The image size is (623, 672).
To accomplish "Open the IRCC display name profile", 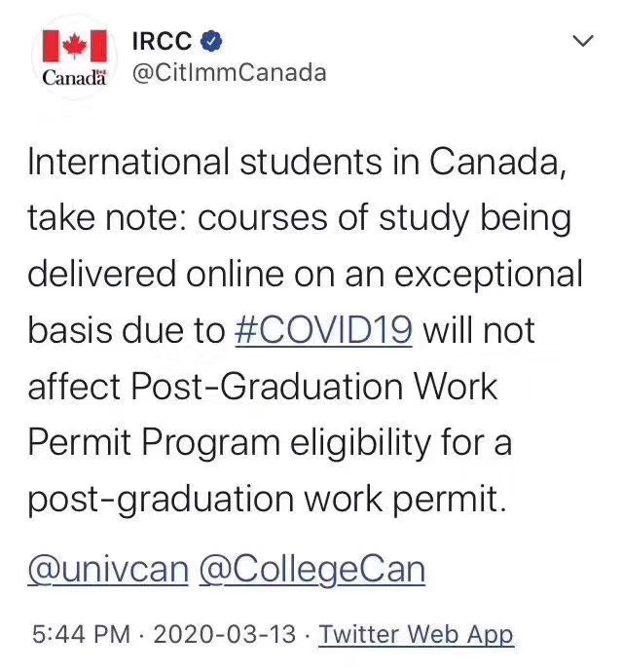I will [161, 40].
